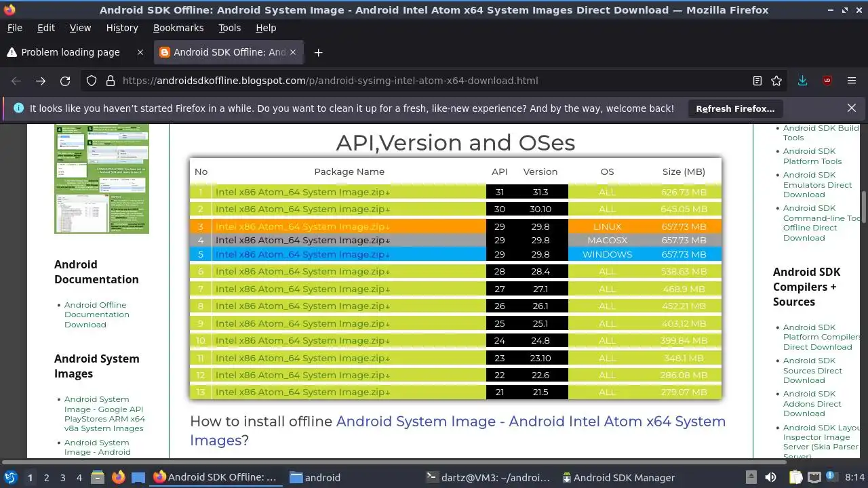Image resolution: width=868 pixels, height=488 pixels.
Task: Open Android SDK Emulators Direct Download link
Action: pyautogui.click(x=817, y=184)
